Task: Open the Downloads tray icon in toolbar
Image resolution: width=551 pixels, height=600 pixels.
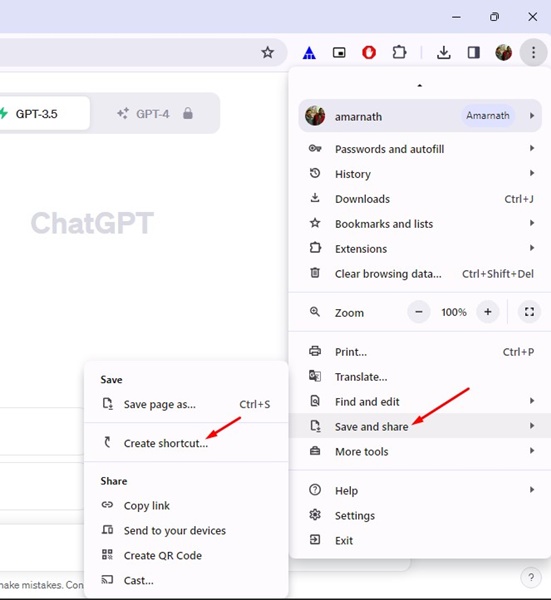Action: 443,52
